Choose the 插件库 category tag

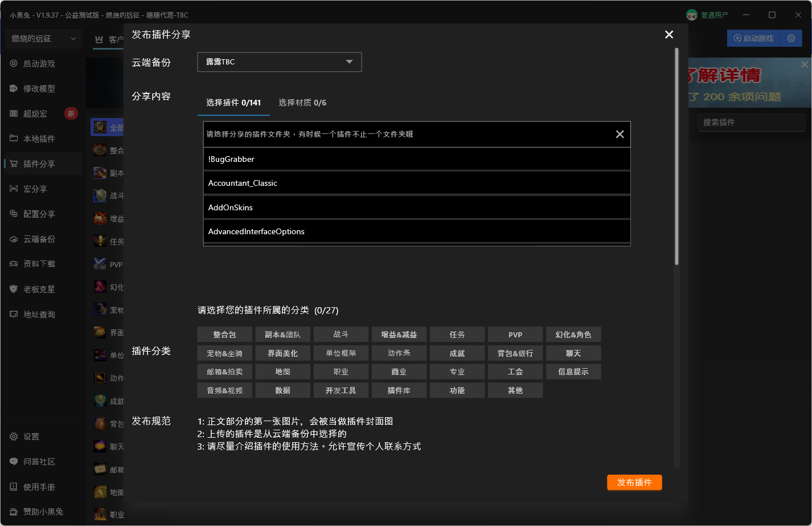click(x=399, y=390)
